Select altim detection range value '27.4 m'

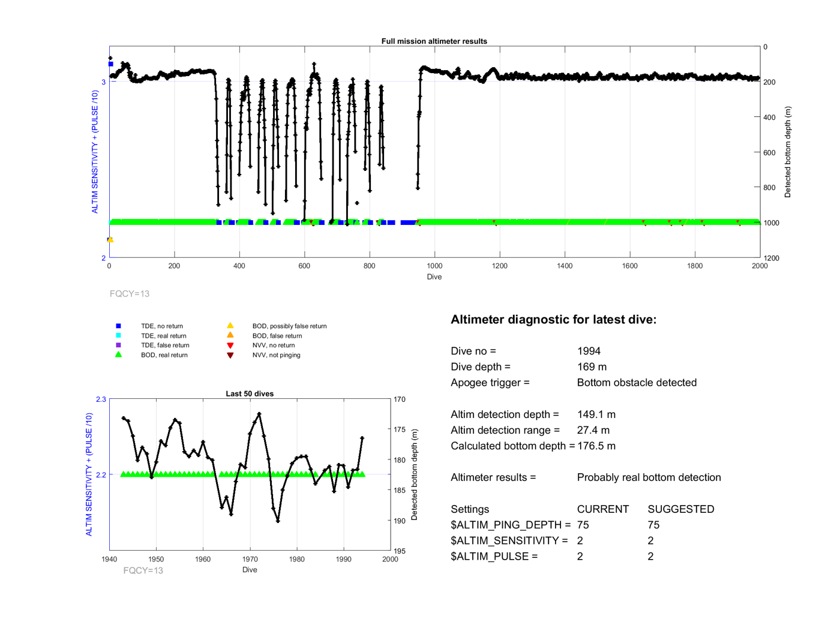(x=593, y=430)
